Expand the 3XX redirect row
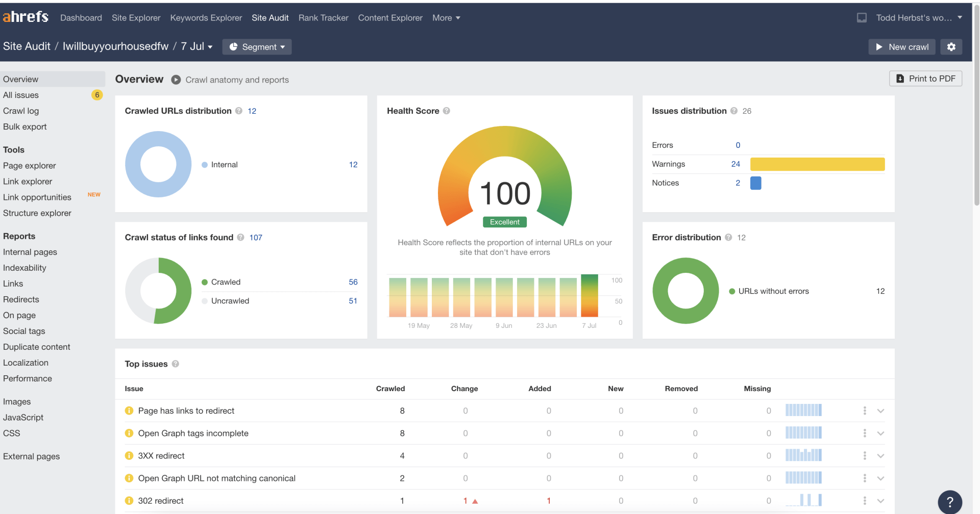This screenshot has width=980, height=514. (x=880, y=455)
